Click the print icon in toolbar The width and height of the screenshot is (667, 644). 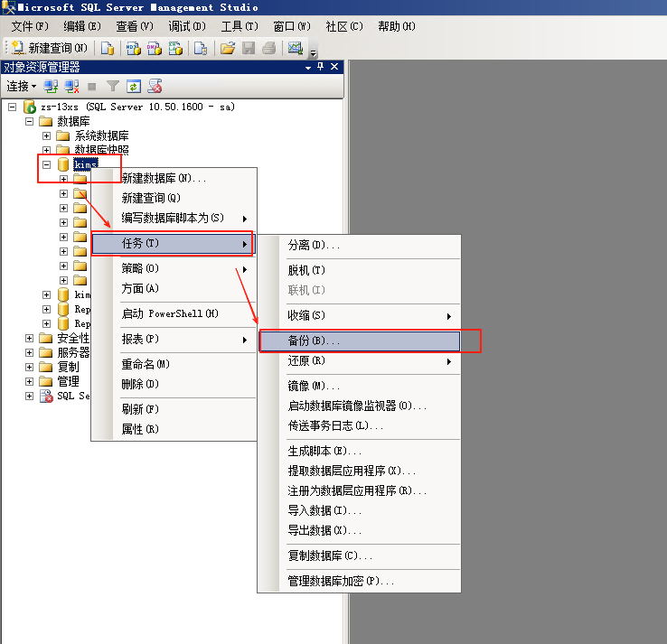268,48
